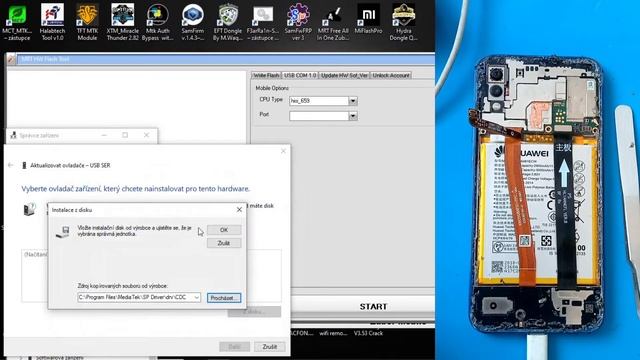The image size is (640, 360).
Task: Click Zrušit in the Instalace z disku dialog
Action: pos(224,243)
